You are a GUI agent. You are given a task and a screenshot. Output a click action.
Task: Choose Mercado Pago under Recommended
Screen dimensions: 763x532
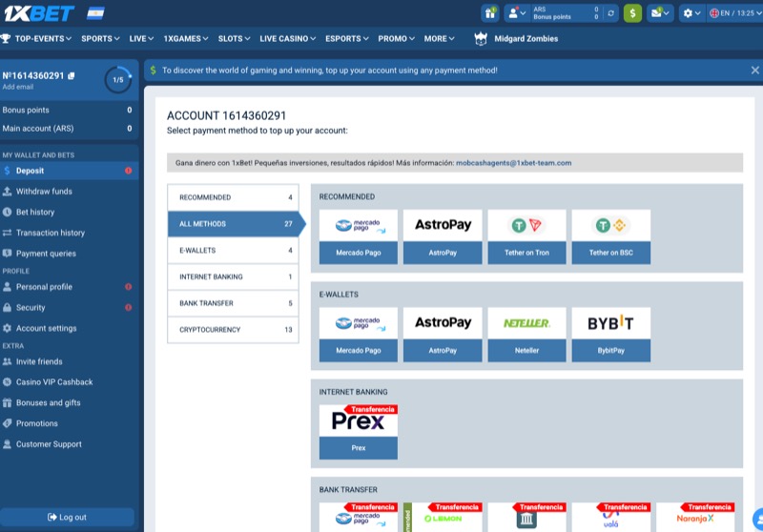point(359,236)
